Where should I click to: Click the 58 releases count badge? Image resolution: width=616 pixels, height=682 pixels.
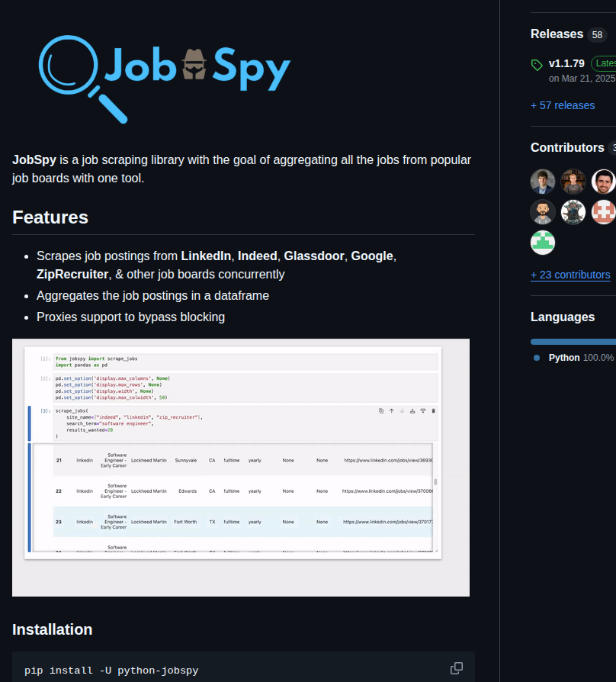pos(597,35)
